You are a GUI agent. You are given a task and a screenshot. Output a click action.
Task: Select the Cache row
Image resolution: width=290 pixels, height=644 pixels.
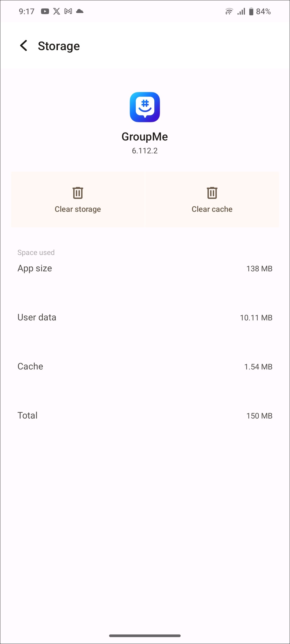145,367
